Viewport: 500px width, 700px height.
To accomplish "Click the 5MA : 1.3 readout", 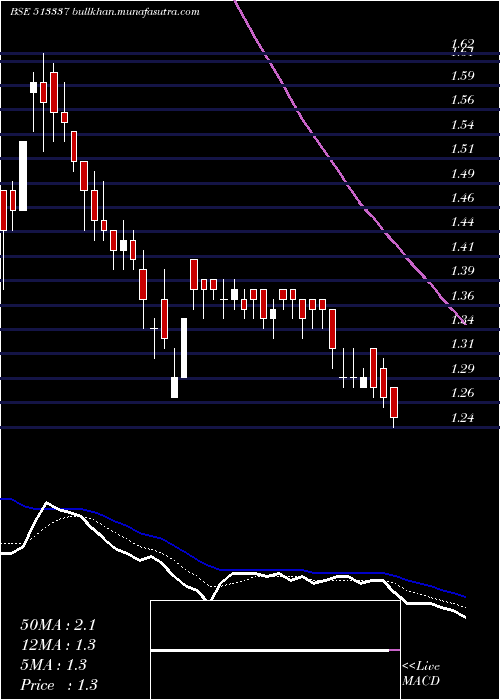I will [x=53, y=665].
